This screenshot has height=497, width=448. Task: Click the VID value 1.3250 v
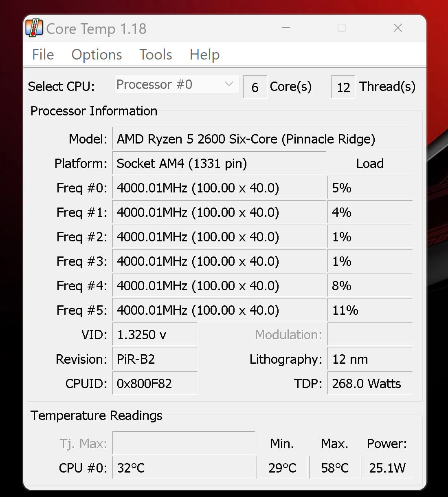click(155, 334)
